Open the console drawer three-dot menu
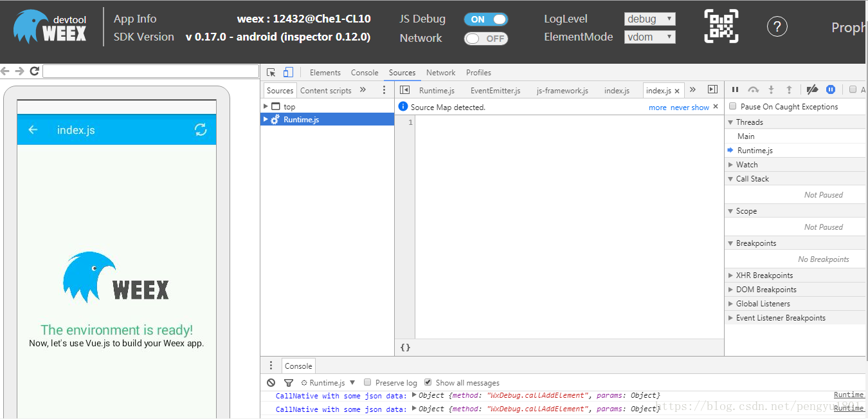The image size is (868, 419). [x=271, y=366]
